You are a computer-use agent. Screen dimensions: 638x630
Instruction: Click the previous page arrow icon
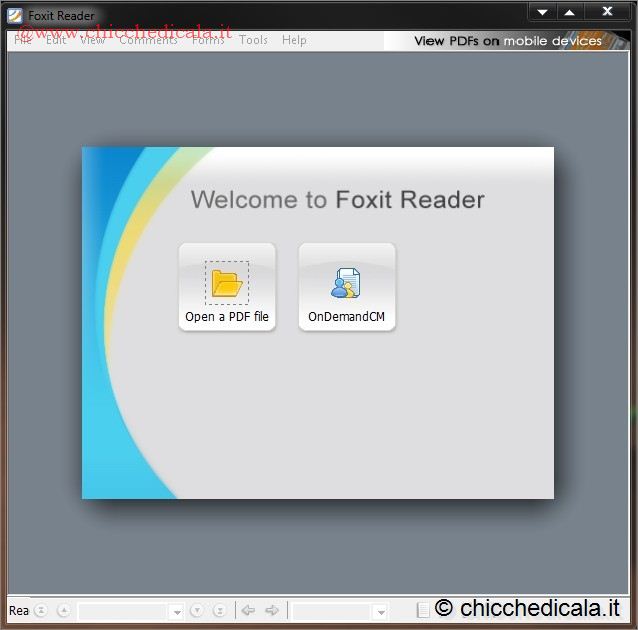[x=63, y=610]
